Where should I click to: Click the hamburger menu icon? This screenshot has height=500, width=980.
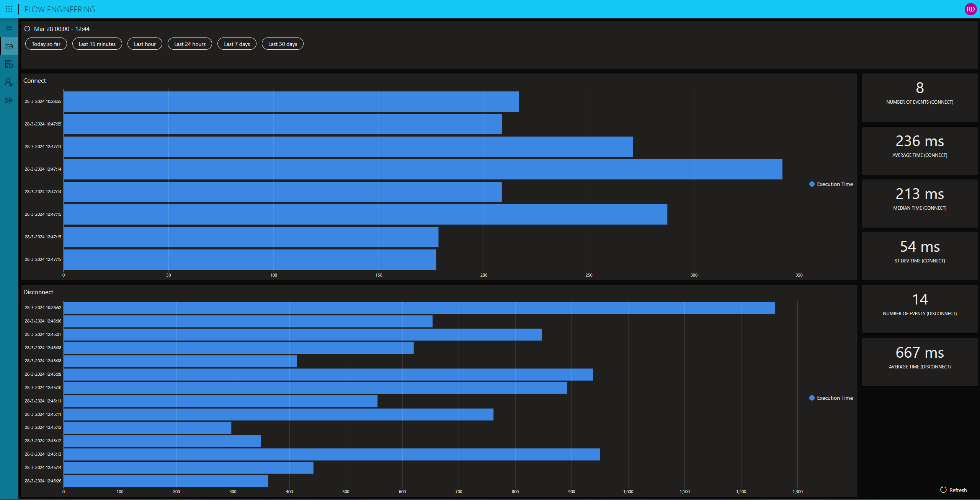pos(9,28)
